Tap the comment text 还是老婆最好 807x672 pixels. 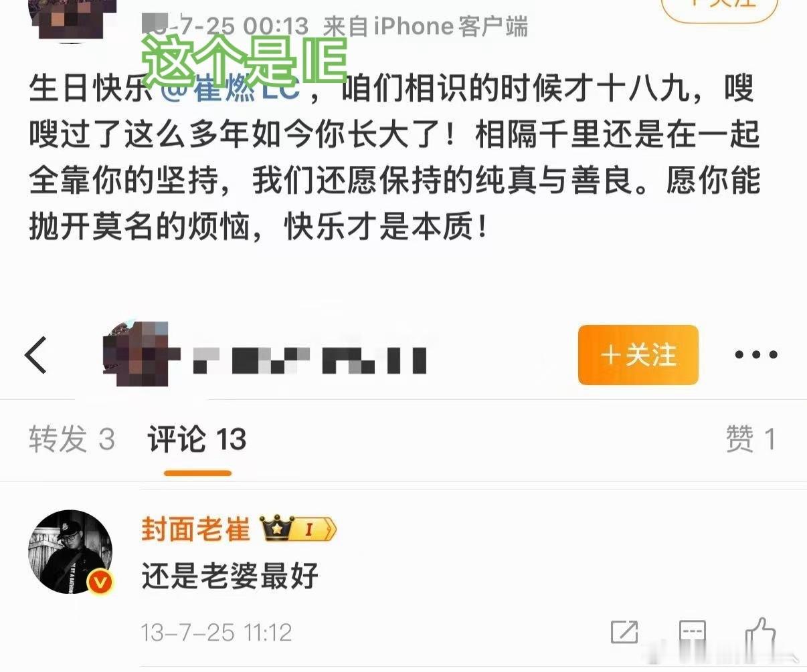[x=230, y=576]
